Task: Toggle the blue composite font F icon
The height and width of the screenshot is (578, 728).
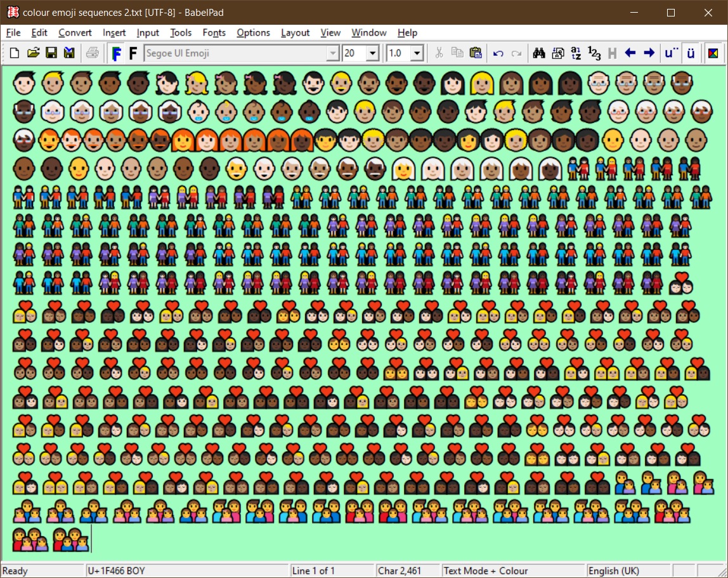Action: (116, 53)
